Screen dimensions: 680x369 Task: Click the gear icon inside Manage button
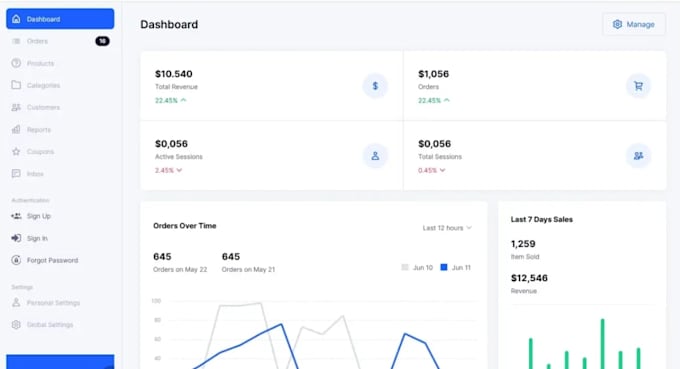coord(617,24)
